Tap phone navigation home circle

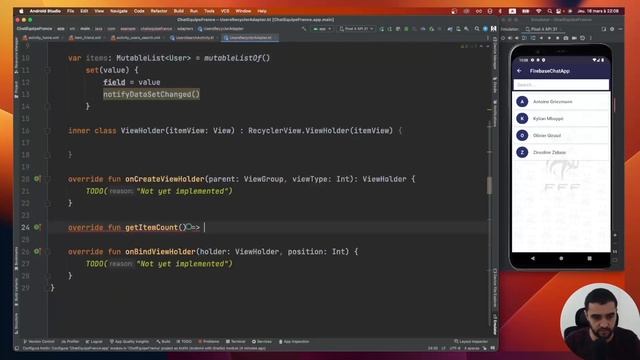pyautogui.click(x=561, y=258)
